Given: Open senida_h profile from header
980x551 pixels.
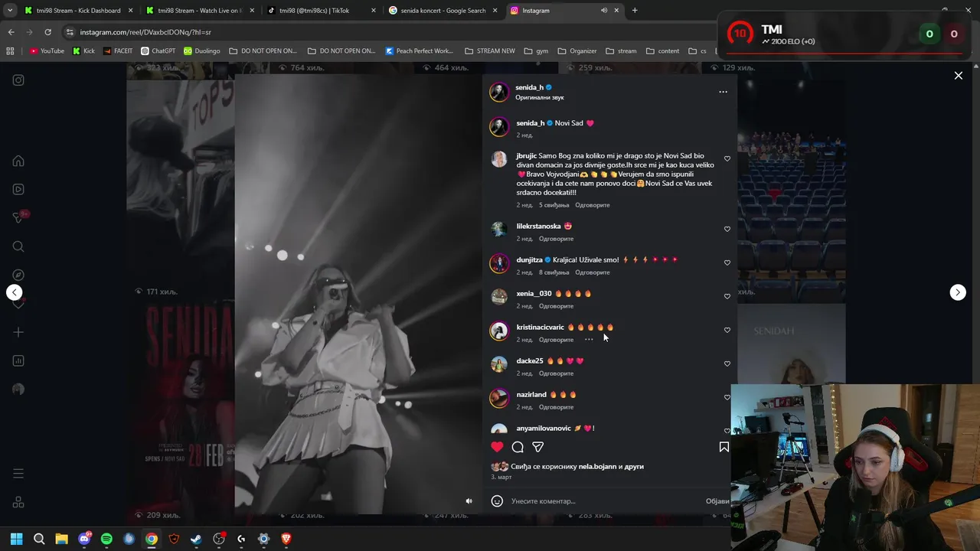Looking at the screenshot, I should tap(529, 87).
